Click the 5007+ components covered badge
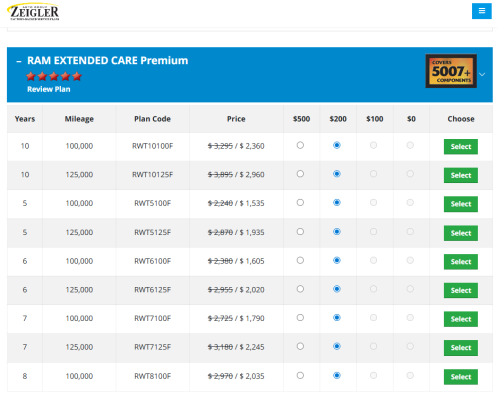 [x=451, y=71]
